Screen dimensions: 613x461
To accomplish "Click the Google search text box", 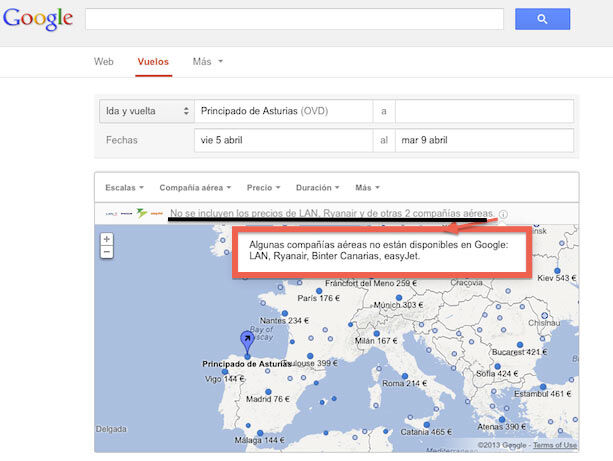I will 294,19.
